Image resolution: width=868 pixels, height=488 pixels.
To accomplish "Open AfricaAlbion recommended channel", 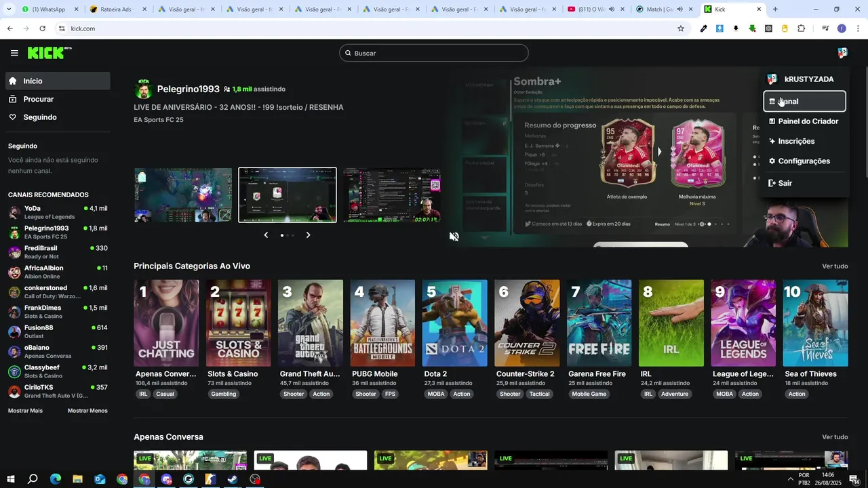I will tap(58, 272).
